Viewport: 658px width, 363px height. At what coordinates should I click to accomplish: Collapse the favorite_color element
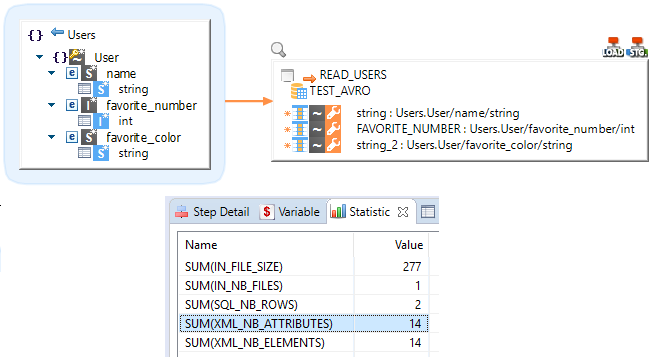(51, 137)
